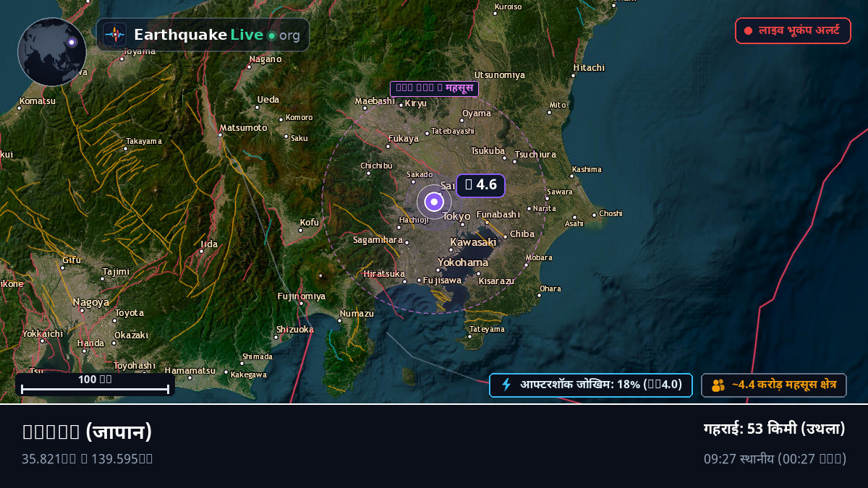Click the Shizuoka city label

click(x=295, y=330)
